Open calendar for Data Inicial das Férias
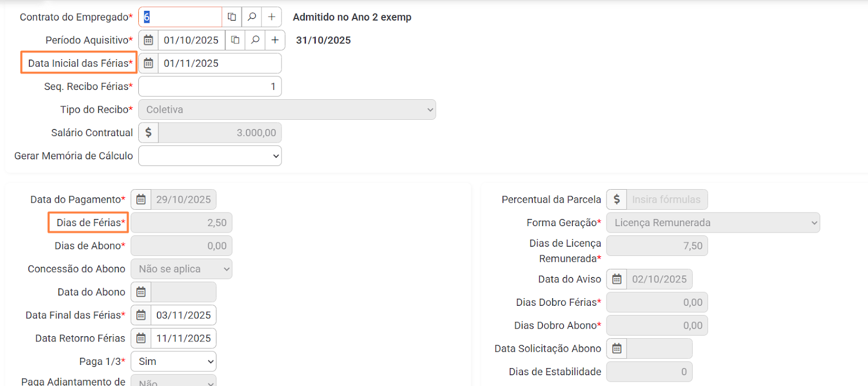Image resolution: width=868 pixels, height=386 pixels. 148,63
